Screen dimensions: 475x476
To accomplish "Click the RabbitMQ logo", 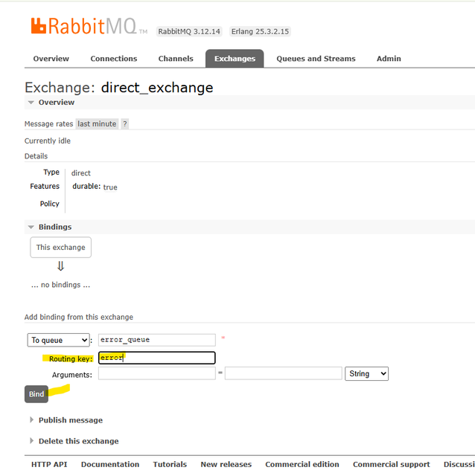I will (89, 27).
